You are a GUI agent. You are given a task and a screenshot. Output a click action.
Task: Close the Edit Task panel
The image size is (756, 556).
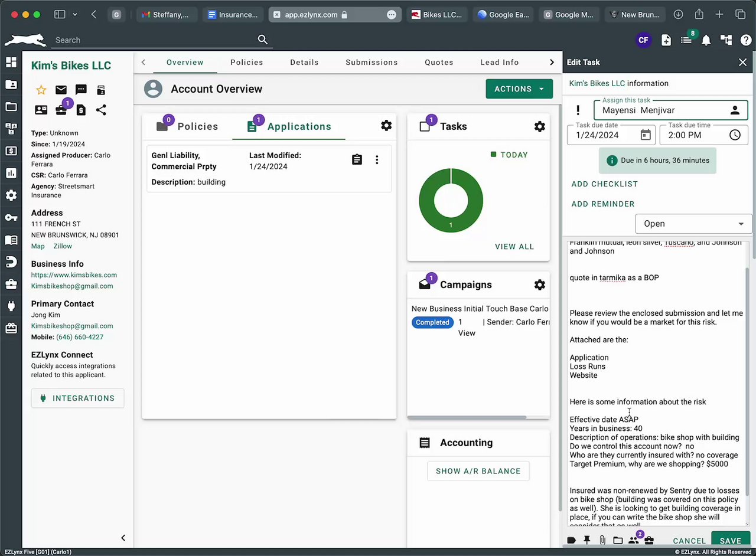[743, 62]
